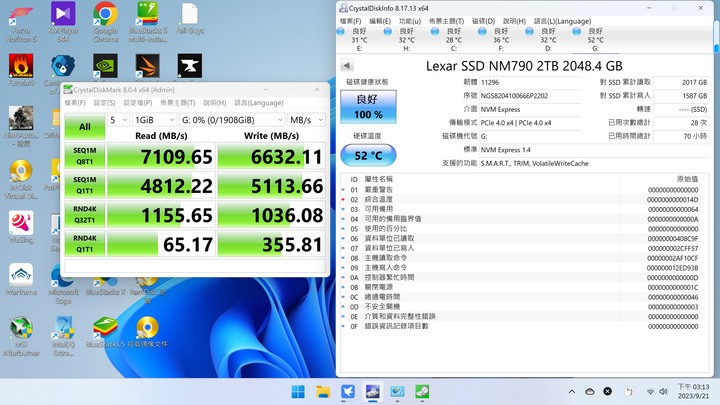
Task: Open 語言(Language) menu in CrystalDiskMark
Action: pos(259,103)
